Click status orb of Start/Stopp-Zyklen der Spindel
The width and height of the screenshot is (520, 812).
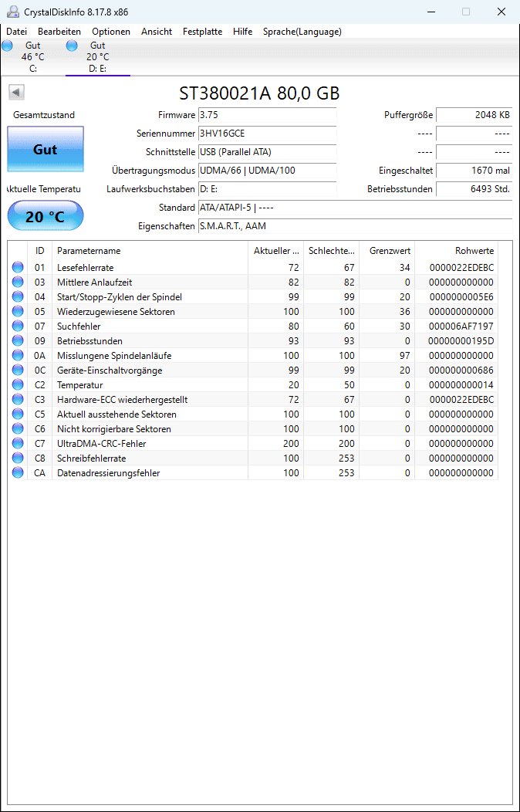(x=18, y=296)
